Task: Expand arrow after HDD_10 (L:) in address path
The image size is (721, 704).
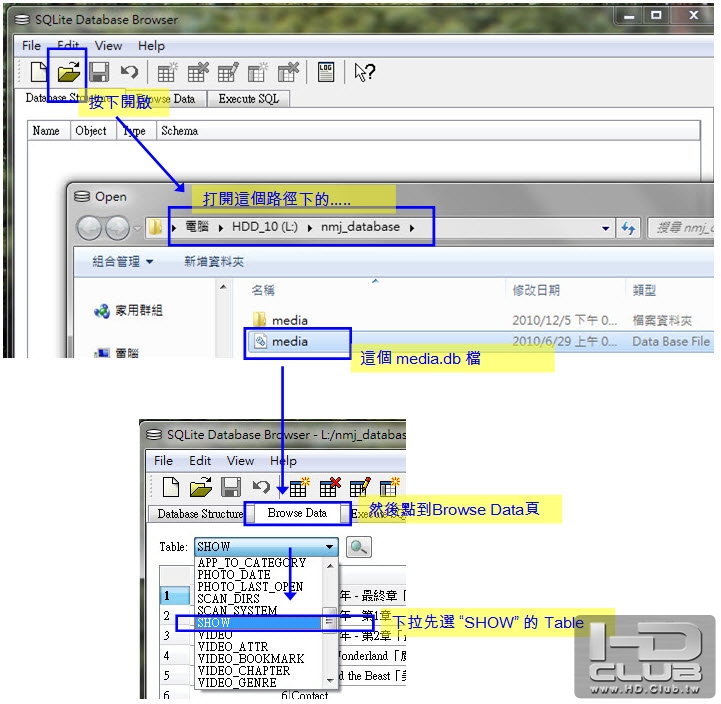Action: (310, 228)
